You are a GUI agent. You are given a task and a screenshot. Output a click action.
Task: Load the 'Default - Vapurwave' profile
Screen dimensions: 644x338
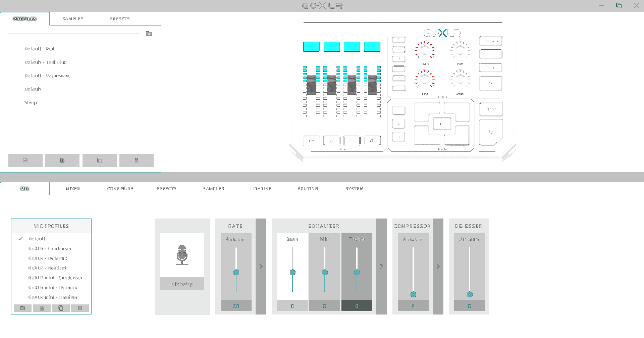[48, 76]
